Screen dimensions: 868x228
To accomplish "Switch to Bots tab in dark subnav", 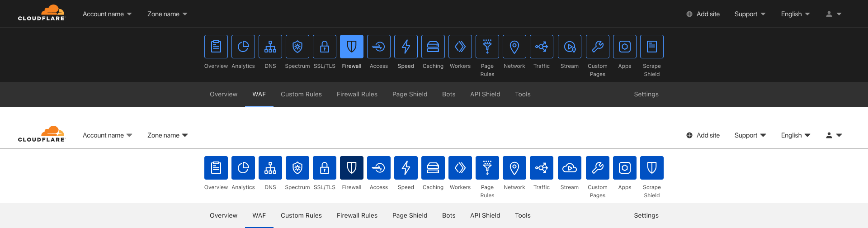I will (x=449, y=94).
